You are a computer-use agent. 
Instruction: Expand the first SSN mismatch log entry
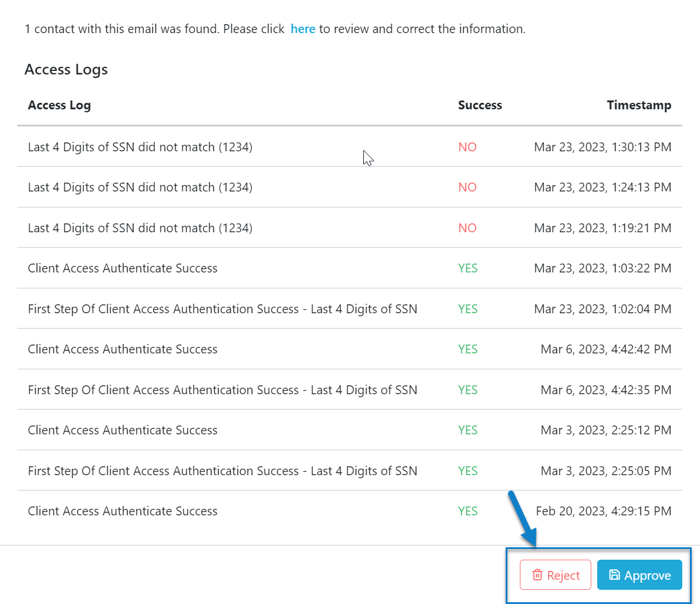[140, 147]
